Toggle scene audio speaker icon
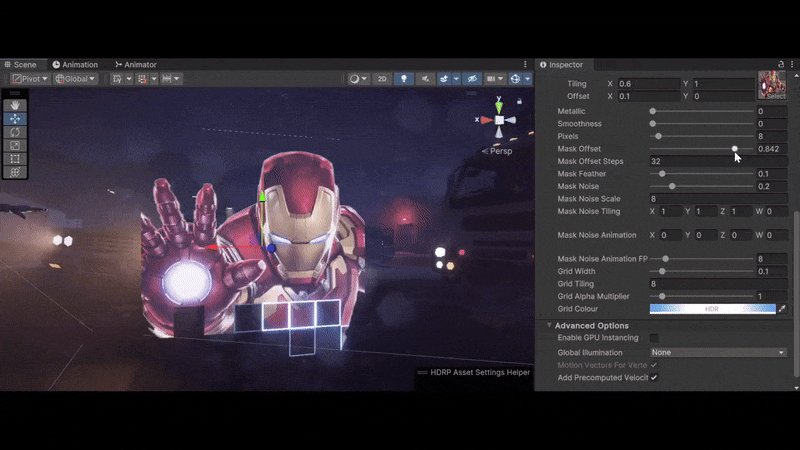The height and width of the screenshot is (450, 800). (424, 79)
